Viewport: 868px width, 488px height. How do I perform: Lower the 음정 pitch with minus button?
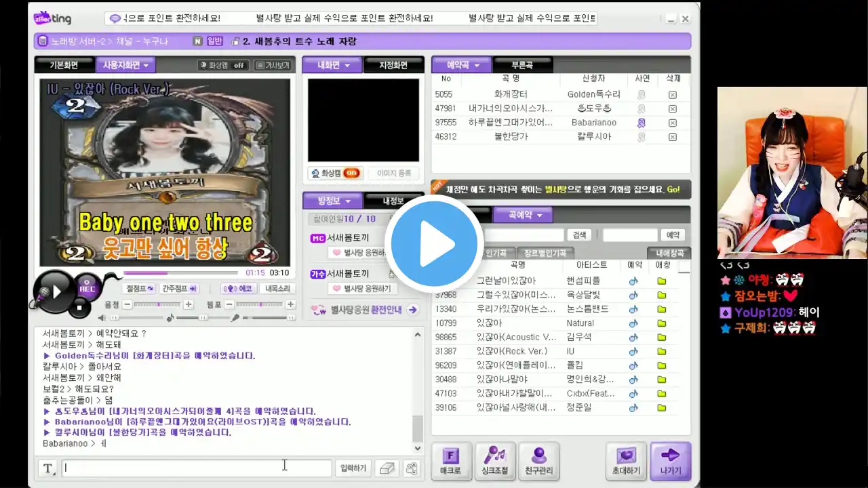coord(127,305)
